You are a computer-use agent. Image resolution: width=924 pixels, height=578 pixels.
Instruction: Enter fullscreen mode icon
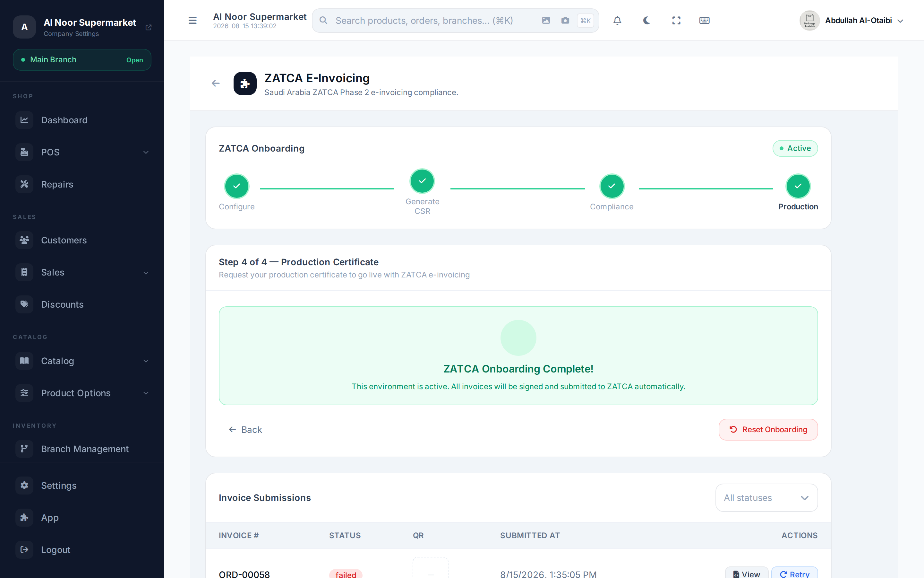click(x=676, y=20)
